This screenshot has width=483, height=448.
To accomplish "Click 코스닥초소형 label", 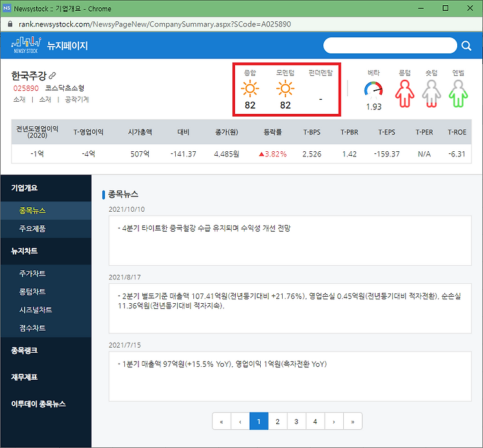I will tap(64, 88).
